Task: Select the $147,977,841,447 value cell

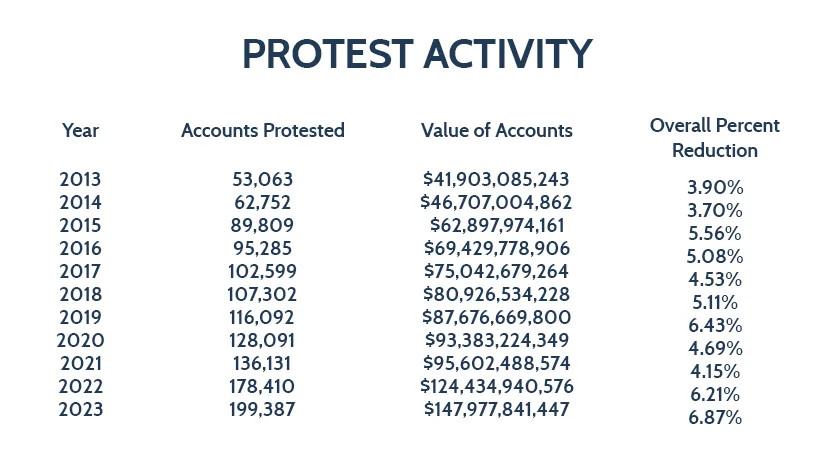Action: (497, 409)
